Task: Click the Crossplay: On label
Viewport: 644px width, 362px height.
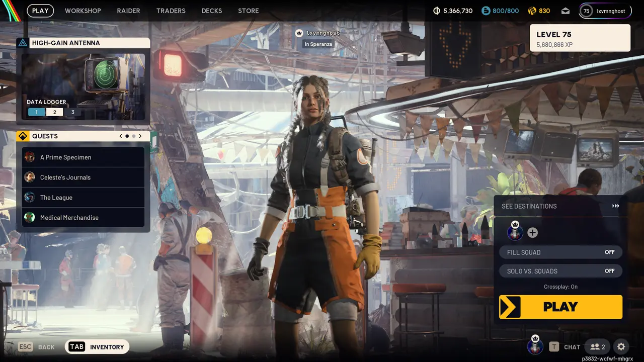Action: point(560,287)
